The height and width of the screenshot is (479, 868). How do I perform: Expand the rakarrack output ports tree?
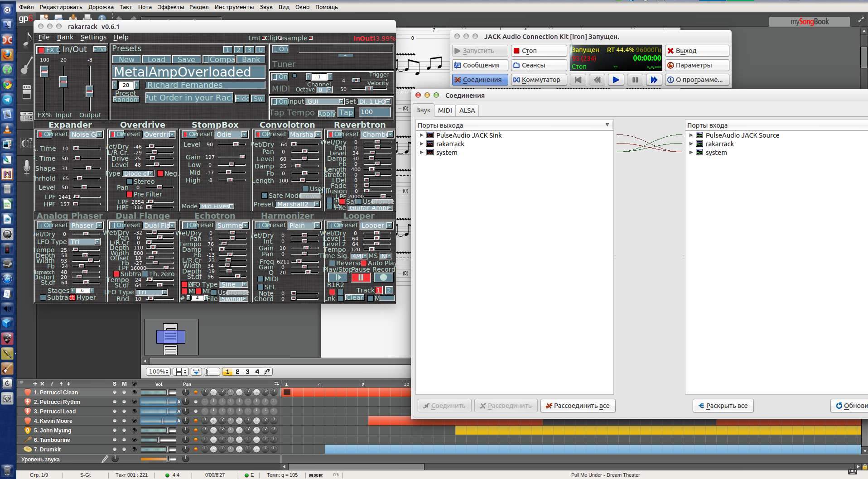click(421, 144)
